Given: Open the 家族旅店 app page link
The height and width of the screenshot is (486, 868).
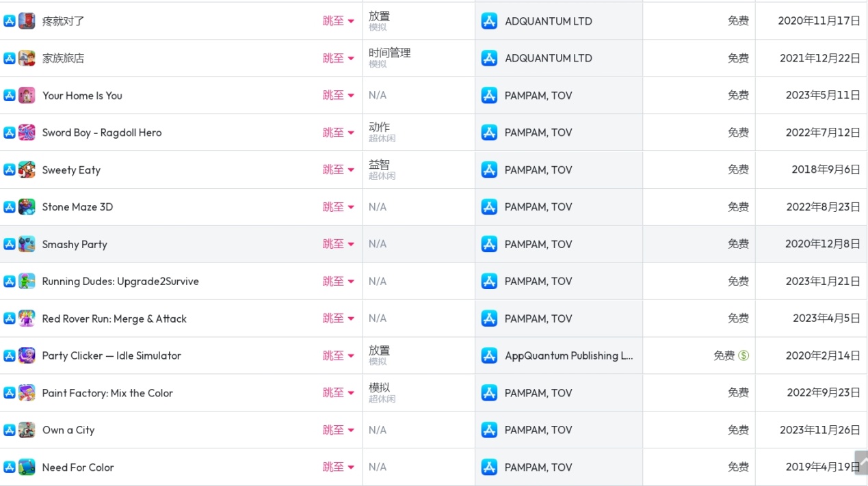Looking at the screenshot, I should (x=63, y=58).
